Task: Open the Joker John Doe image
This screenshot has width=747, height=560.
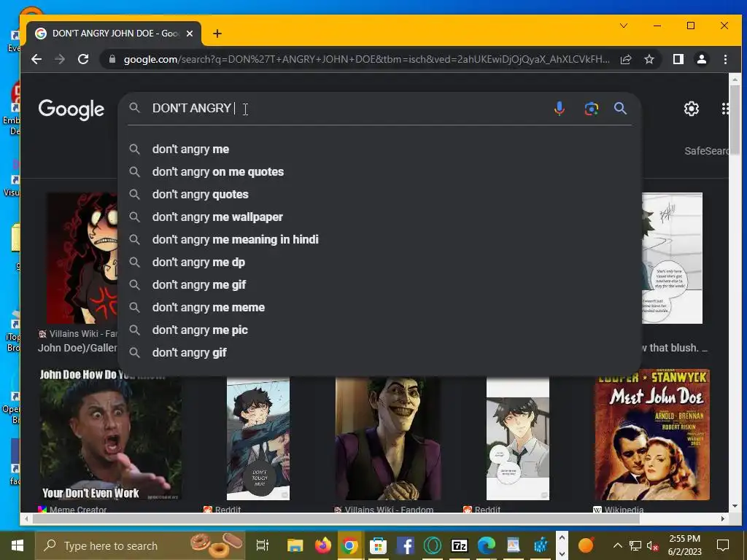Action: 388,438
